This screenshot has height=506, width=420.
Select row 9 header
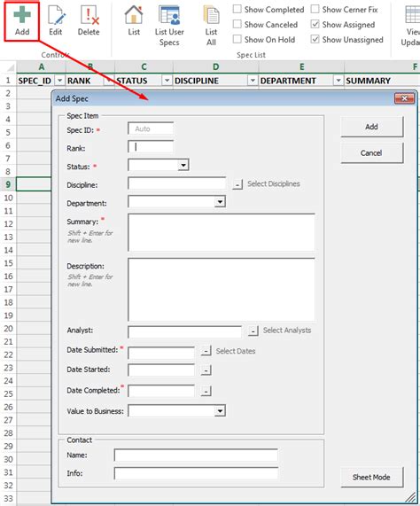(x=8, y=184)
